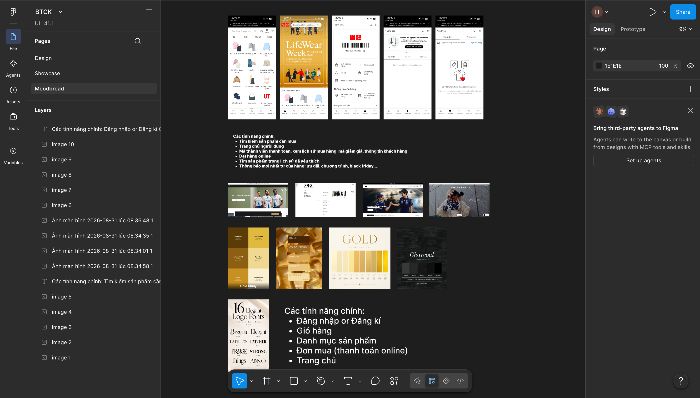Search pages with the magnifier icon
This screenshot has width=700, height=398.
click(x=138, y=41)
